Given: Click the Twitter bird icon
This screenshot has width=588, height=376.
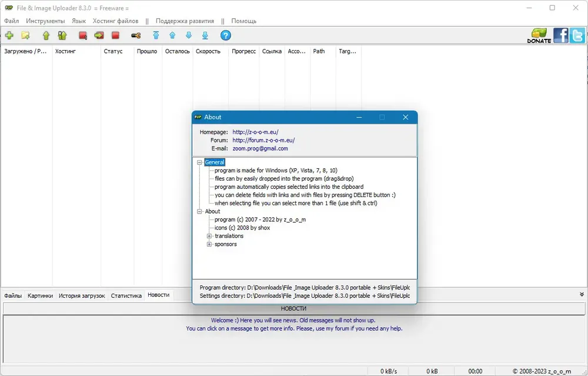Looking at the screenshot, I should click(577, 35).
